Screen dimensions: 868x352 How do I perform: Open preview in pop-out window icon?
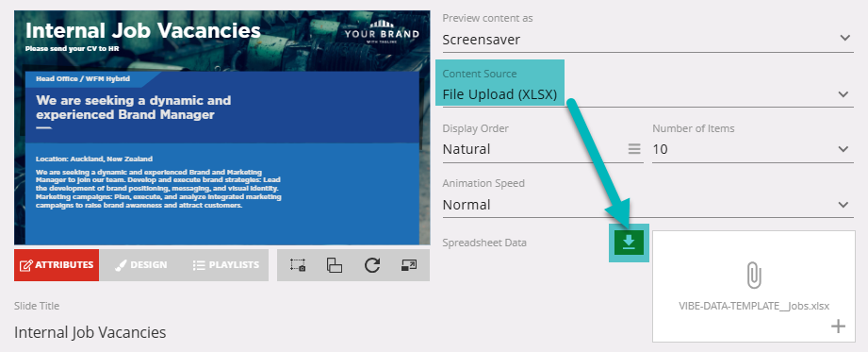point(408,265)
